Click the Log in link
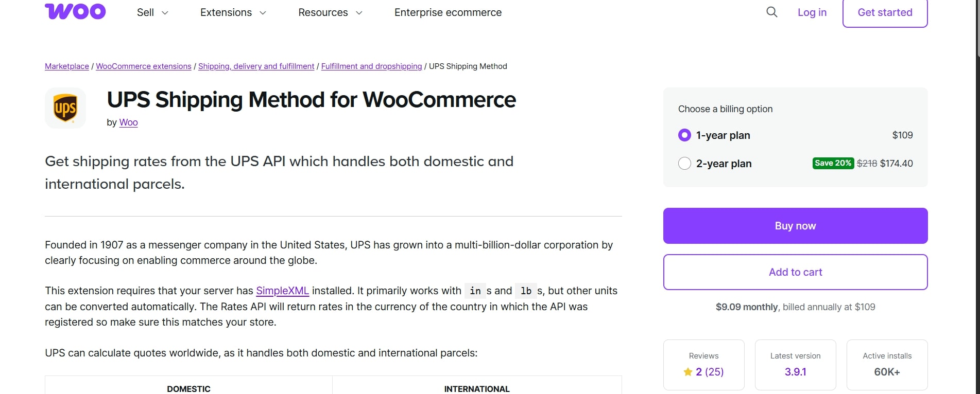 point(812,12)
